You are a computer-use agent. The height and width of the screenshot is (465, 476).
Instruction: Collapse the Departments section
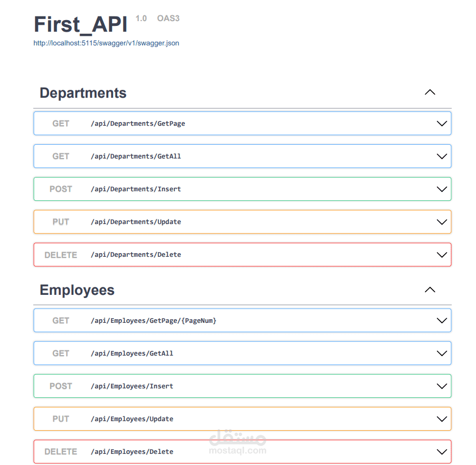click(430, 92)
